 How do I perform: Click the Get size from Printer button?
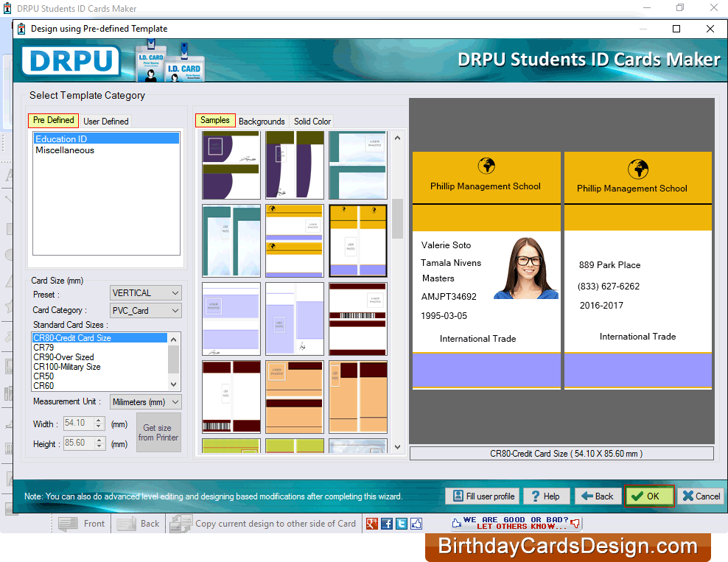tap(158, 432)
